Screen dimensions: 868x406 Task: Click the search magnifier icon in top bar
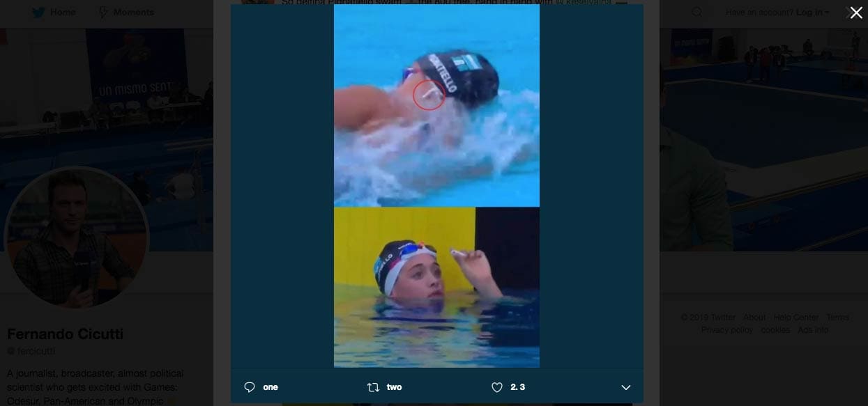[697, 13]
